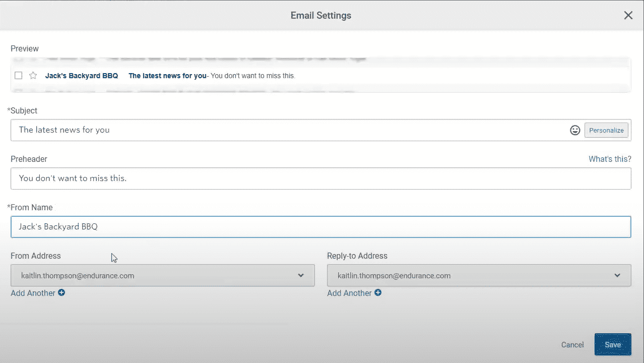This screenshot has width=644, height=363.
Task: Click the plus icon below From Address
Action: point(61,293)
